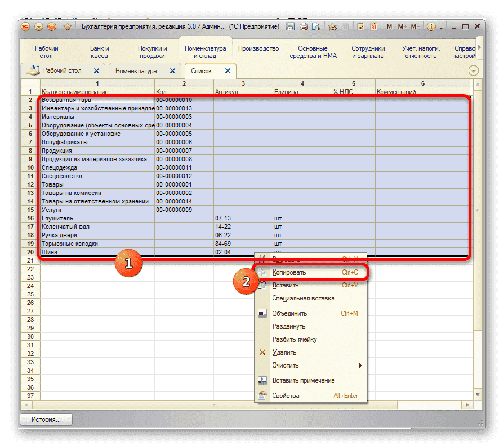
Task: Open Print Preview from title bar
Action: (x=316, y=26)
